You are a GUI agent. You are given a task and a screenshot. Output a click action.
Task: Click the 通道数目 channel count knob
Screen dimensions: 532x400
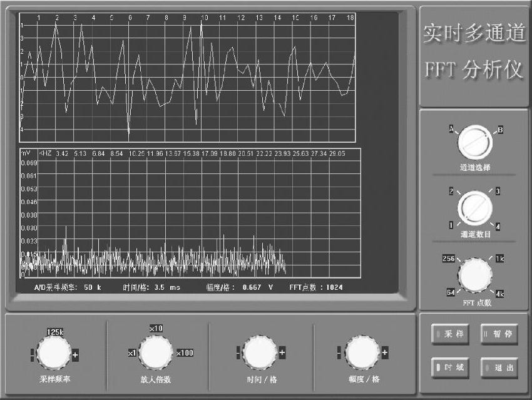[474, 208]
